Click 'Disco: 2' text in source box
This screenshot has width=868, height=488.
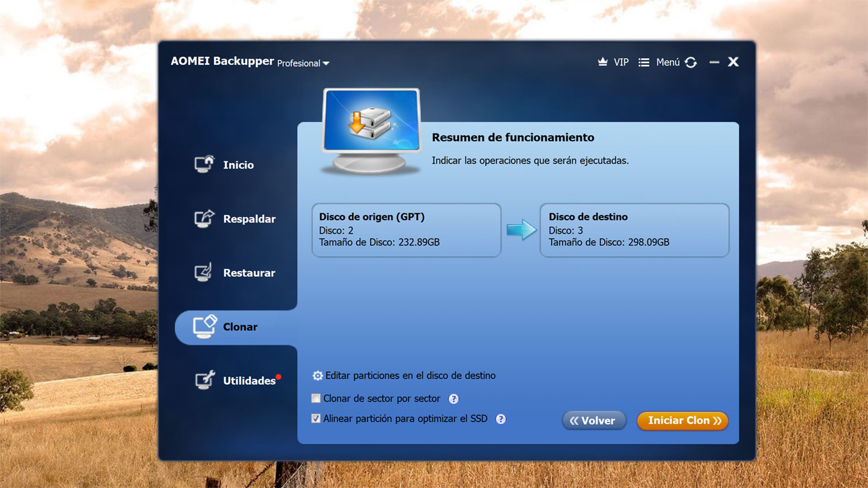pyautogui.click(x=336, y=231)
